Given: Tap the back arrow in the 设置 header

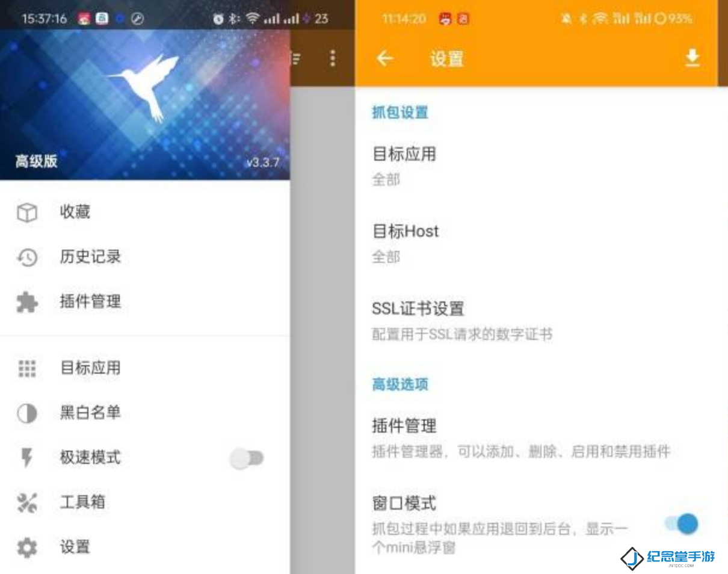Looking at the screenshot, I should point(385,58).
